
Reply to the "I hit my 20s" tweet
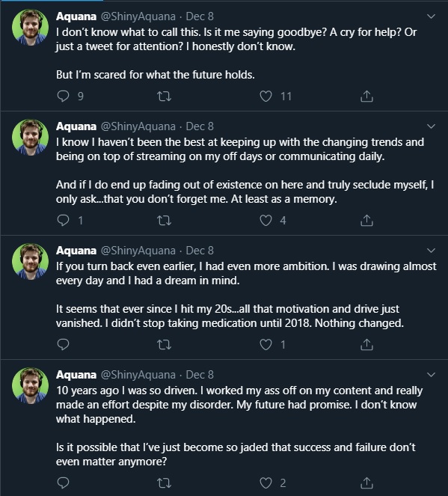point(63,344)
